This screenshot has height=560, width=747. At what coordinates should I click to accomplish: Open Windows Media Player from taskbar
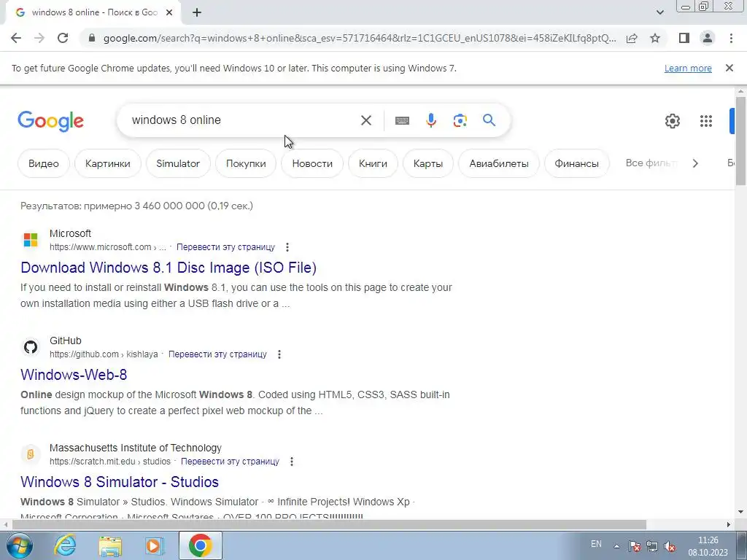[x=155, y=545]
